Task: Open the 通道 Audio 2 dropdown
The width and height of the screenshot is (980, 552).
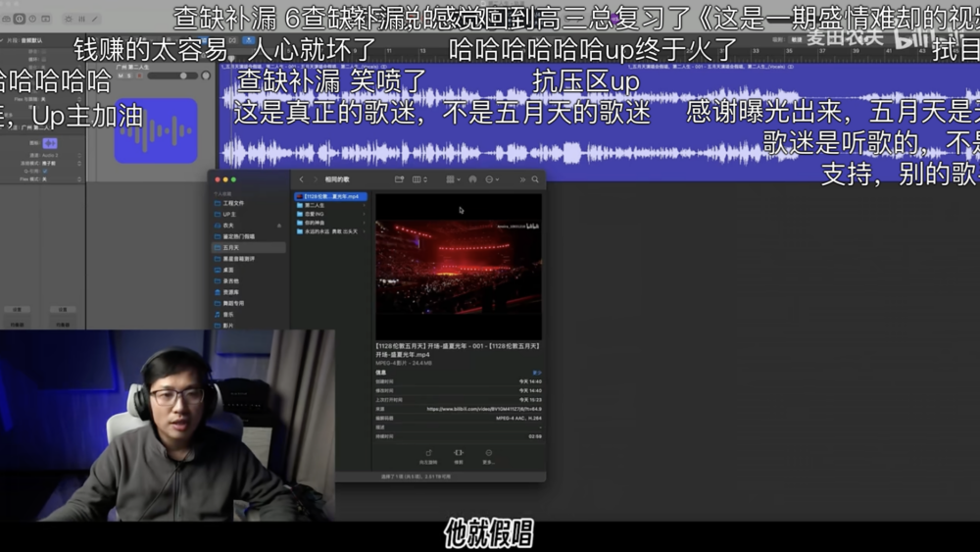Action: coord(61,155)
